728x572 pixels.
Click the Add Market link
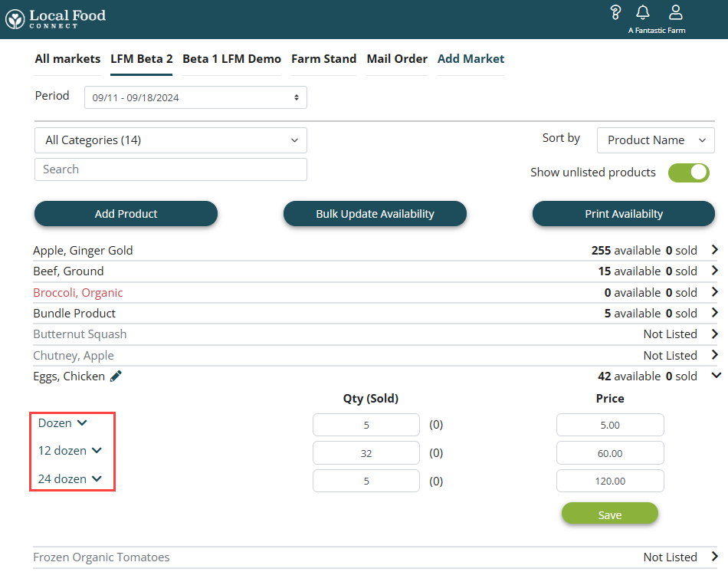[x=471, y=59]
